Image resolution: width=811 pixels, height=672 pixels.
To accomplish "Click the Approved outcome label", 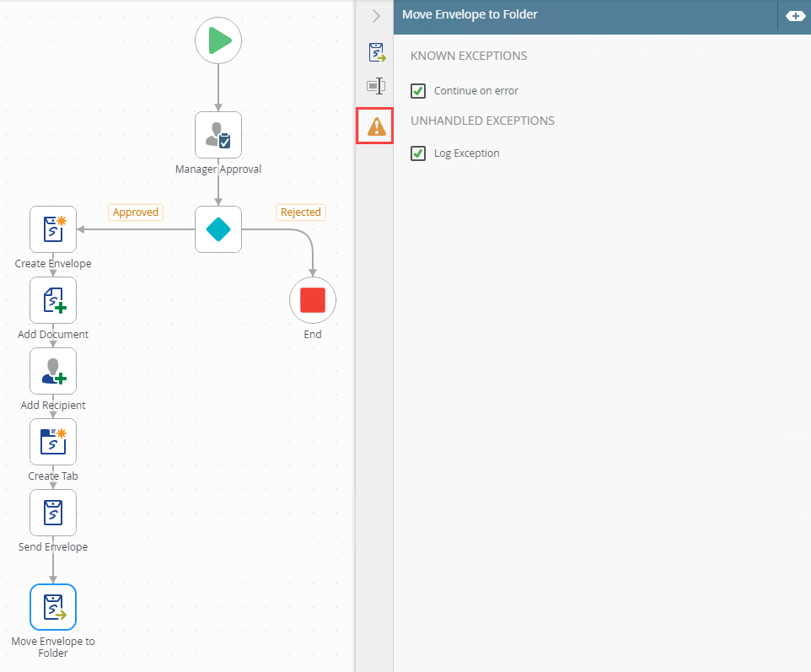I will [x=136, y=212].
